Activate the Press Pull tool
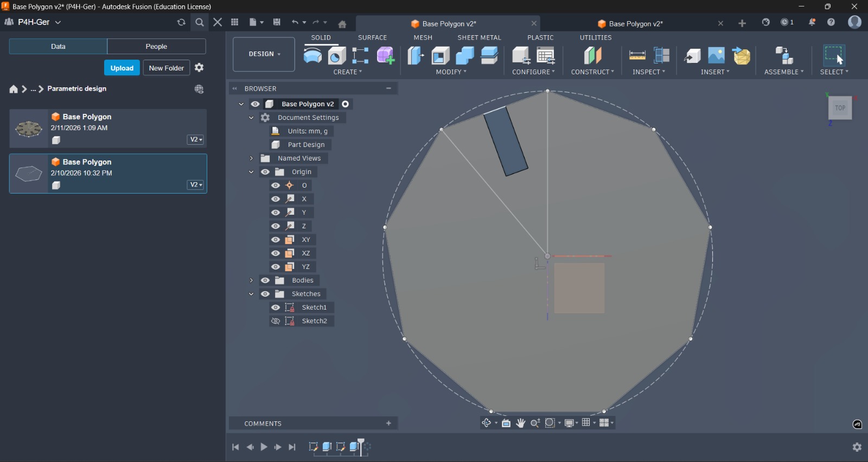Screen dimensions: 868x462 click(x=416, y=55)
